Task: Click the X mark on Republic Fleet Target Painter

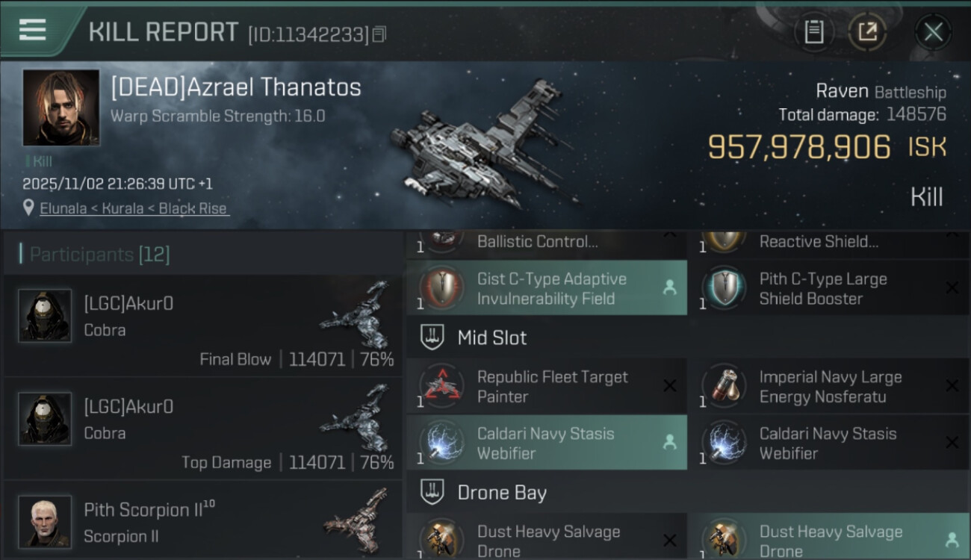Action: click(669, 386)
